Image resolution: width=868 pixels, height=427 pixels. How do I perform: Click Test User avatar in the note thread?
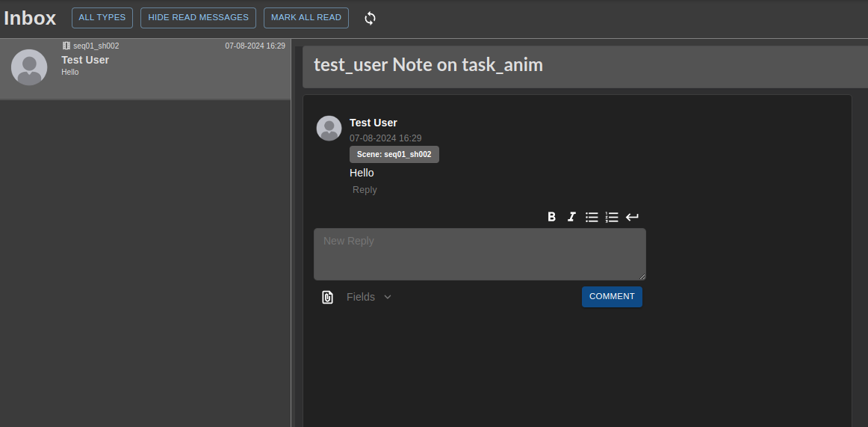coord(329,129)
